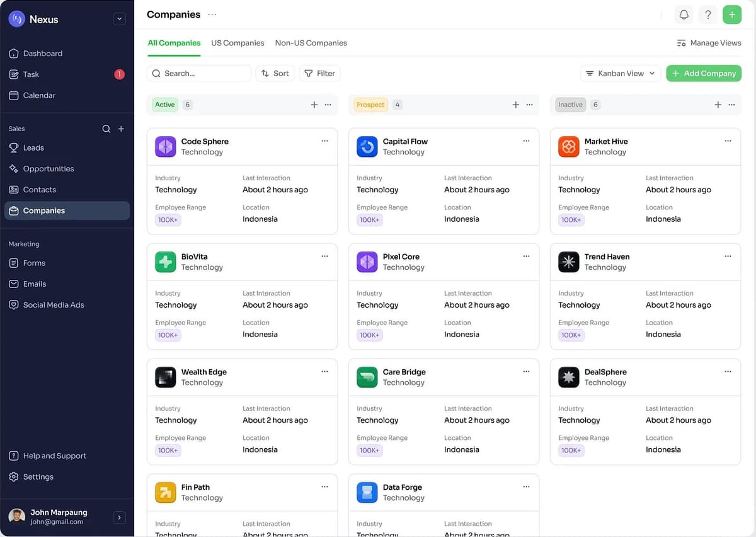Viewport: 756px width, 537px height.
Task: Click the Active status badge on the first column
Action: point(164,105)
